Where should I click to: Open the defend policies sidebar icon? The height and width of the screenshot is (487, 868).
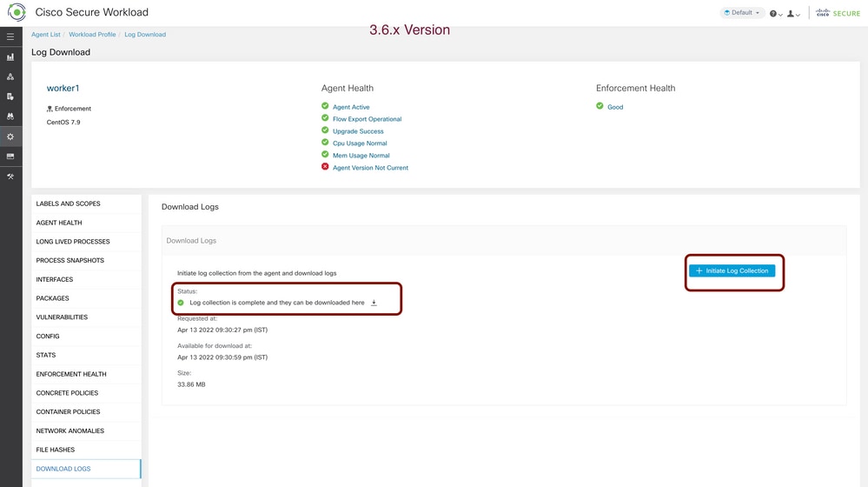(10, 97)
